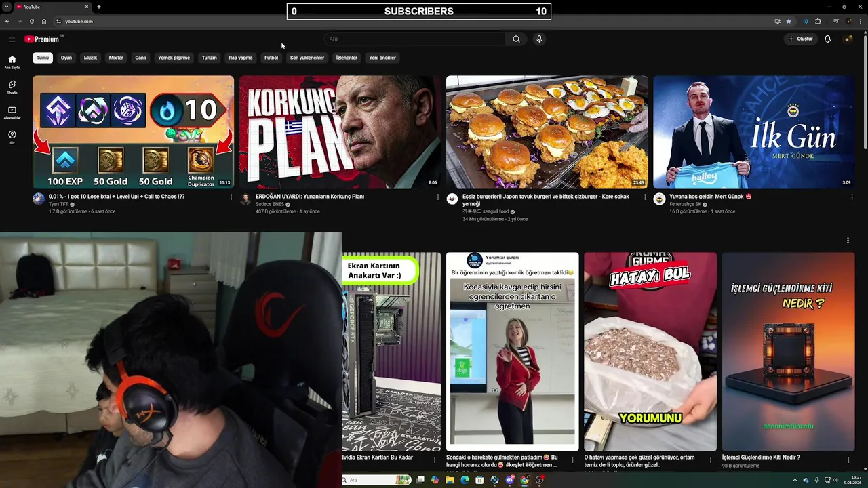Select the Canlı filter chip
This screenshot has height=488, width=868.
[140, 58]
